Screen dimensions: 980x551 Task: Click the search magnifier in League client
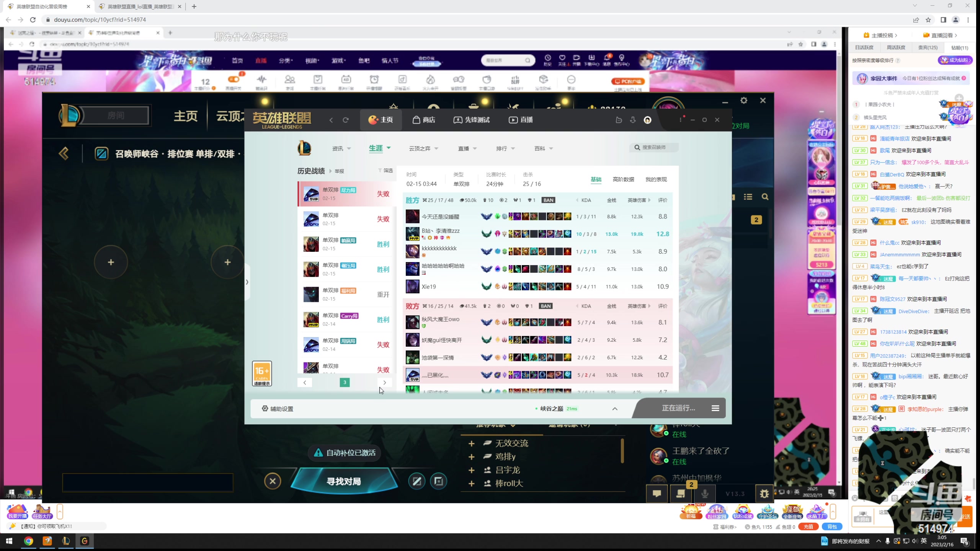tap(765, 197)
